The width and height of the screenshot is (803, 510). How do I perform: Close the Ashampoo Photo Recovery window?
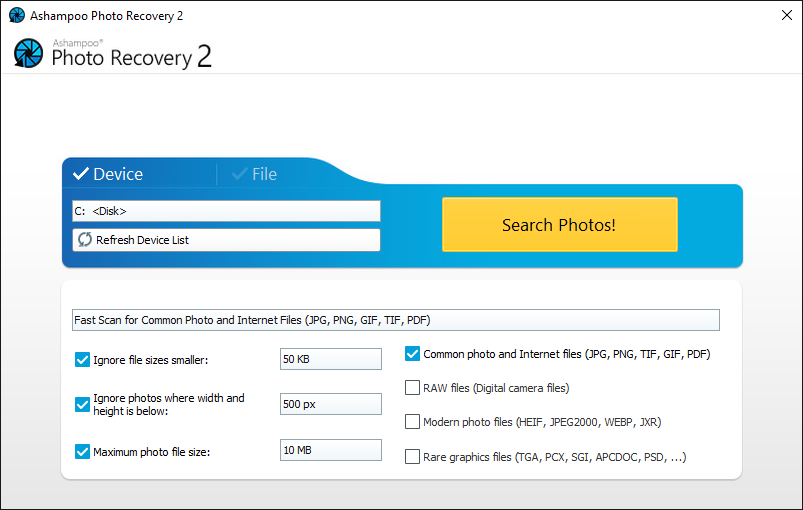pyautogui.click(x=787, y=15)
